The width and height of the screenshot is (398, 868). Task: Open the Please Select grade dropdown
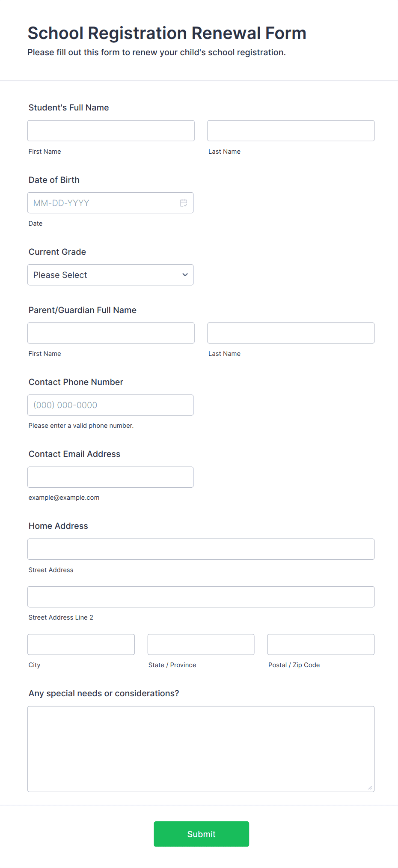click(110, 274)
